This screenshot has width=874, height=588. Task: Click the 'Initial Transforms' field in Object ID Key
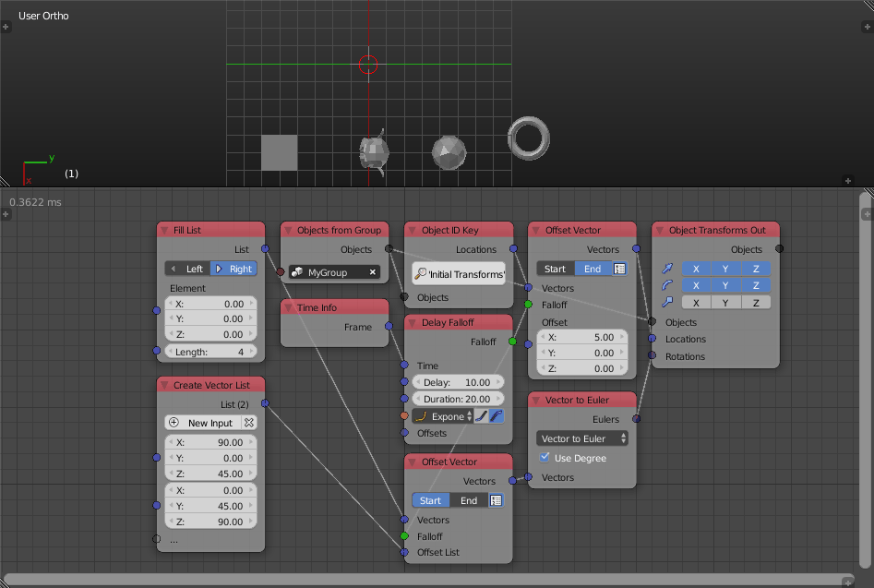[x=459, y=272]
